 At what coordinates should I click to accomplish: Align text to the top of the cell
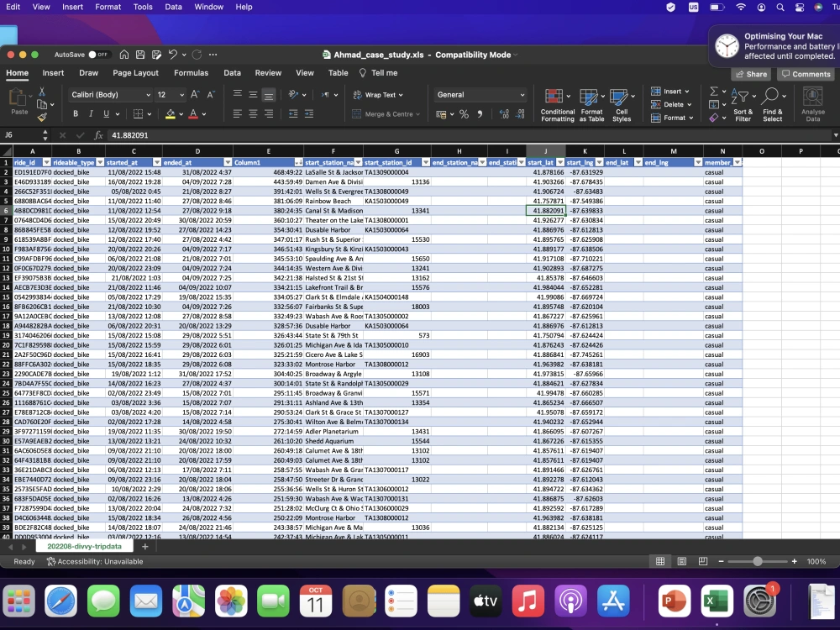[x=238, y=94]
